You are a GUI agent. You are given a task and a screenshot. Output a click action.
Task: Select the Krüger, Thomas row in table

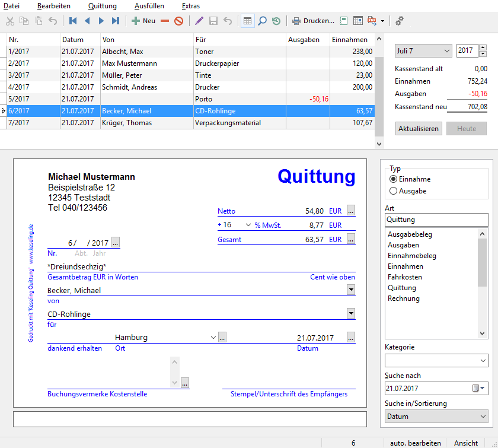(127, 123)
